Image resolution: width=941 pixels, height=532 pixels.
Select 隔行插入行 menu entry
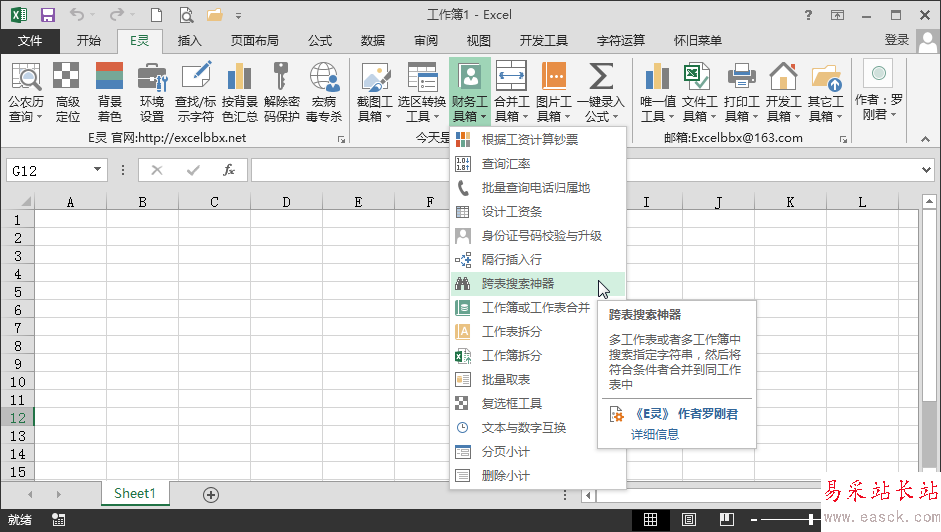[x=538, y=259]
